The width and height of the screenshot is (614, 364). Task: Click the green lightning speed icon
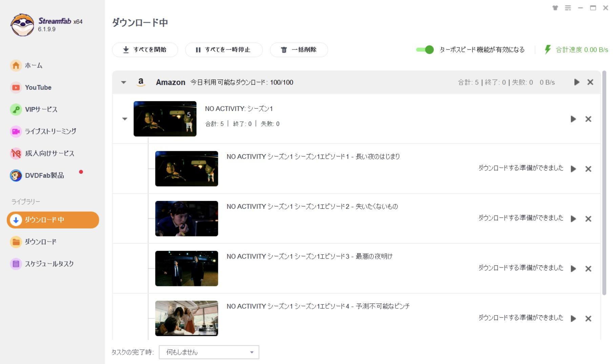click(x=548, y=50)
